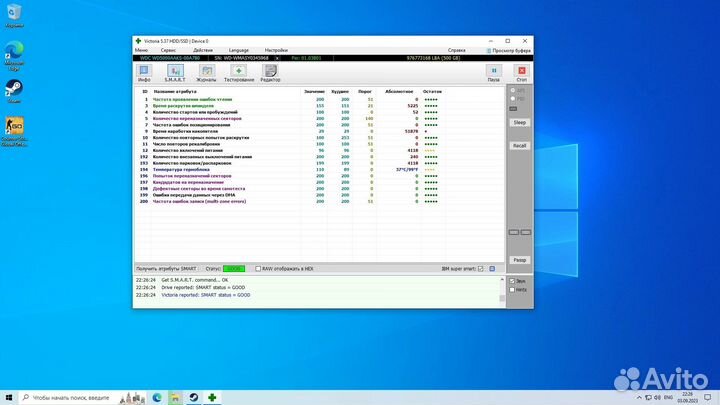Click the ENG language indicator
The width and height of the screenshot is (720, 405).
tap(669, 398)
